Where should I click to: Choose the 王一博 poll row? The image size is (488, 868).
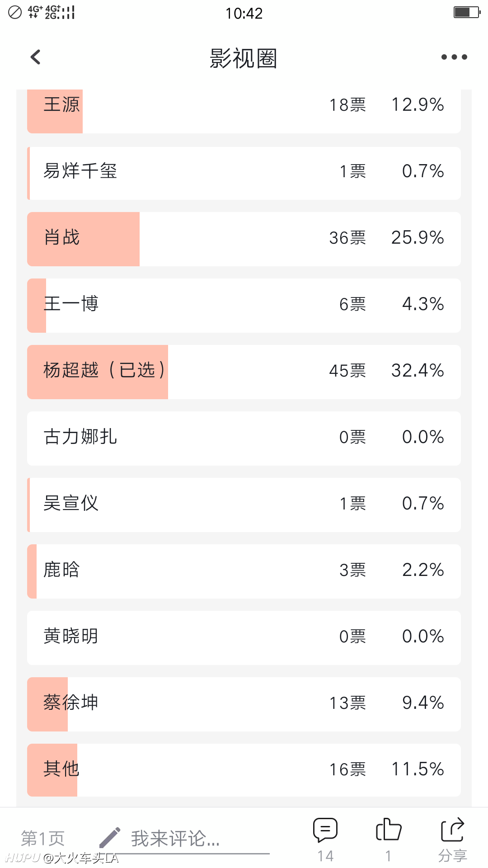point(244,306)
